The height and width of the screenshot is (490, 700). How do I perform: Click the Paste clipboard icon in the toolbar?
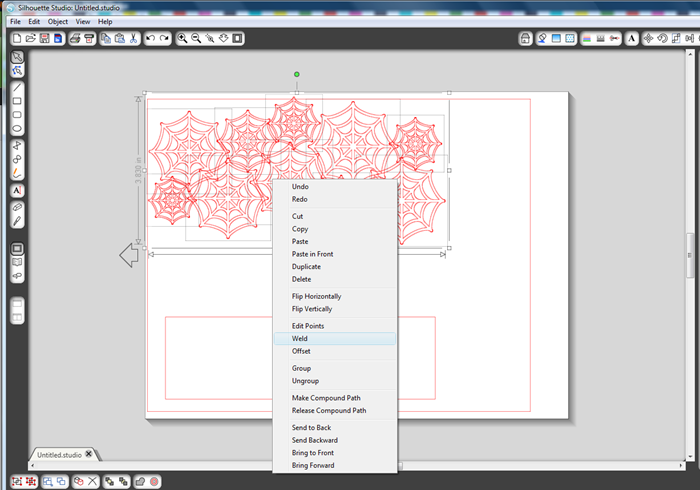pos(120,38)
